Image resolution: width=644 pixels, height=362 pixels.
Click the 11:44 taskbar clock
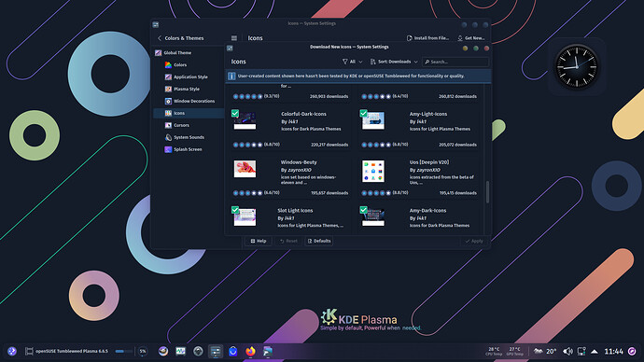coord(613,352)
